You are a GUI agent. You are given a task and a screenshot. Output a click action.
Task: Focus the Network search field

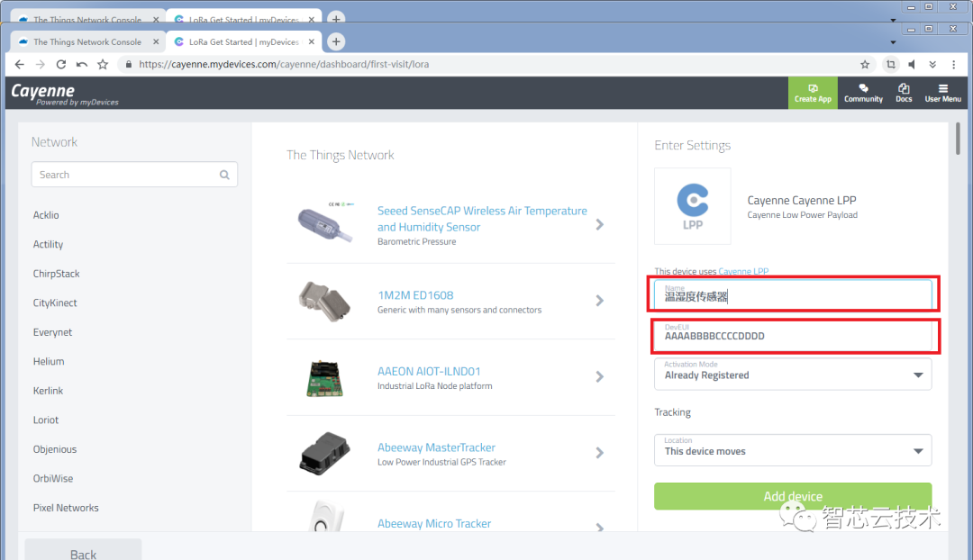(134, 175)
